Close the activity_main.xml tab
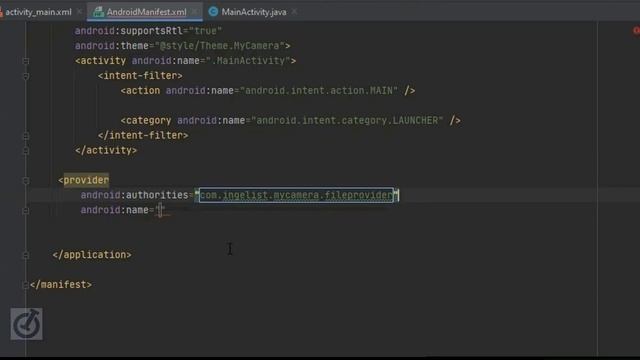This screenshot has width=640, height=360. [x=80, y=12]
